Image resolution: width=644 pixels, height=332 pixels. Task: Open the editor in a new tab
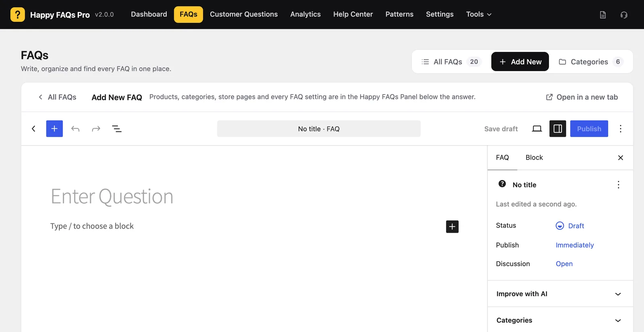(x=582, y=97)
